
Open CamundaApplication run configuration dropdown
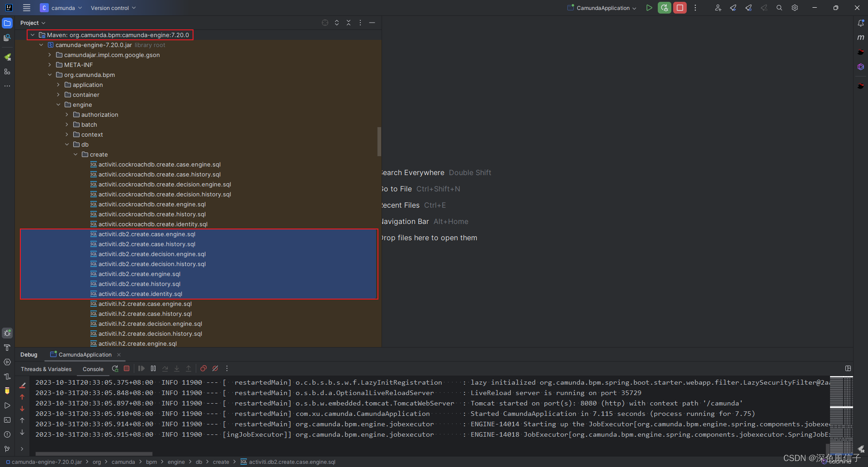(x=602, y=8)
